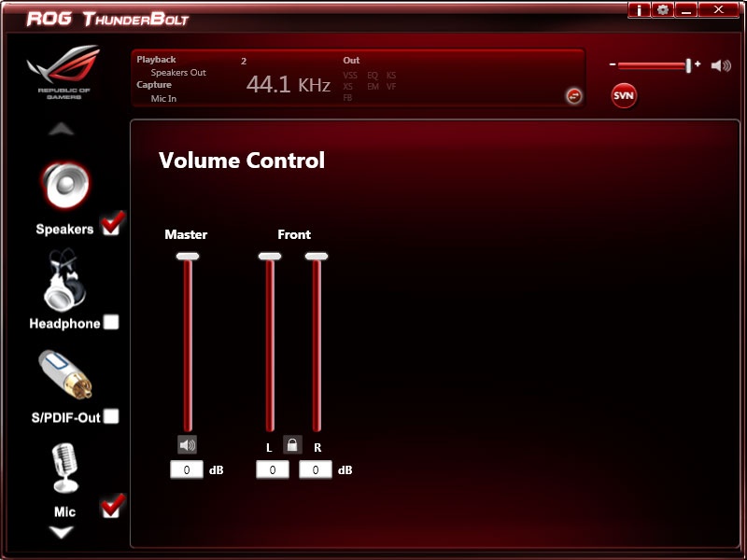The width and height of the screenshot is (747, 560).
Task: Toggle the SVN button
Action: coord(624,96)
